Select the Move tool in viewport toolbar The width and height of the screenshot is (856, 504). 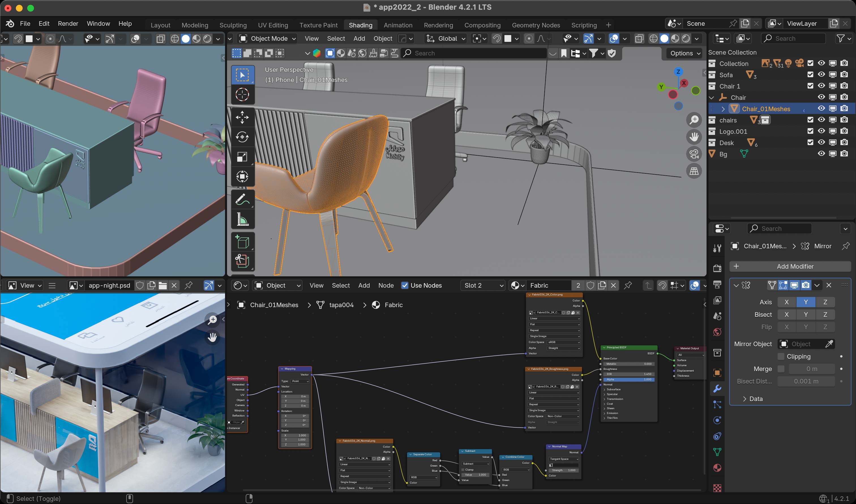click(x=242, y=117)
